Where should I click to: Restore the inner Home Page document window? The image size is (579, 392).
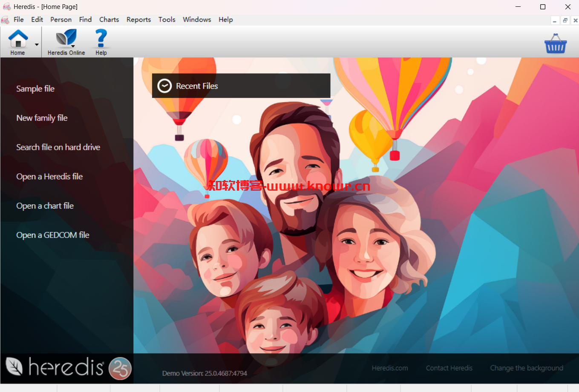tap(565, 20)
